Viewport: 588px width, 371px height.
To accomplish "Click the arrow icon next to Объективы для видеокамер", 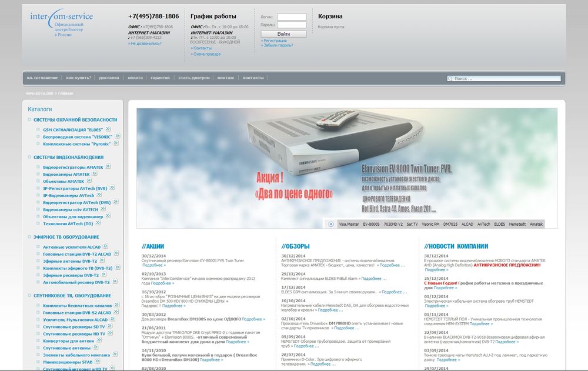I will 108,216.
